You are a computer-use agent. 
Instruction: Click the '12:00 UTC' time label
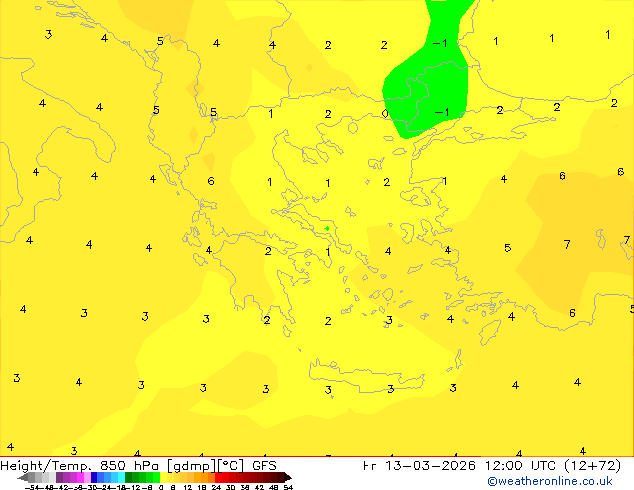tap(519, 466)
